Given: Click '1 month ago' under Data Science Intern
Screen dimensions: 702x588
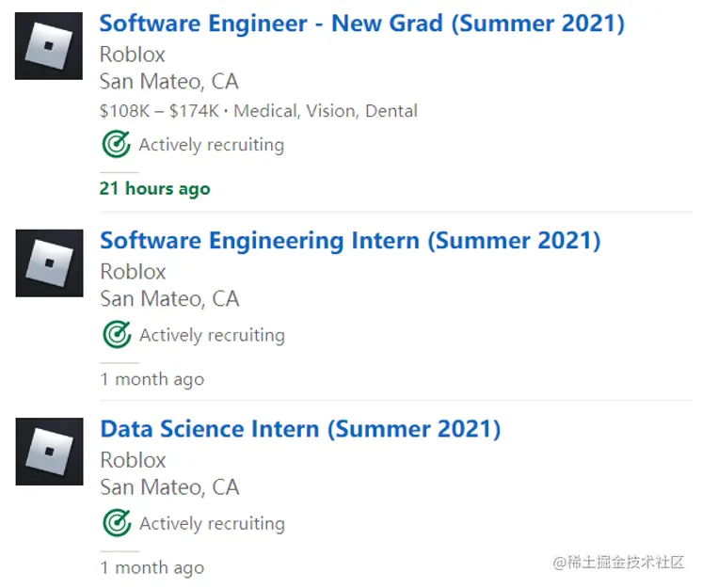Looking at the screenshot, I should [152, 568].
